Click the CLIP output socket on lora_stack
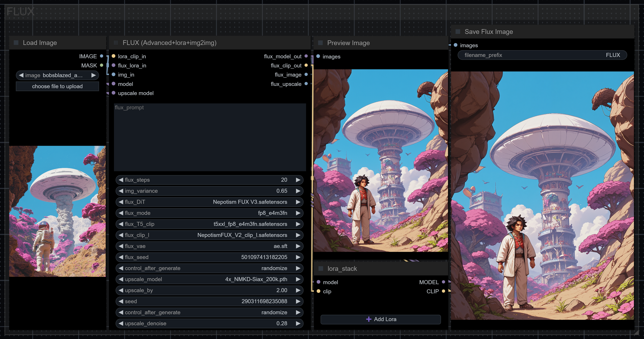 click(x=443, y=291)
